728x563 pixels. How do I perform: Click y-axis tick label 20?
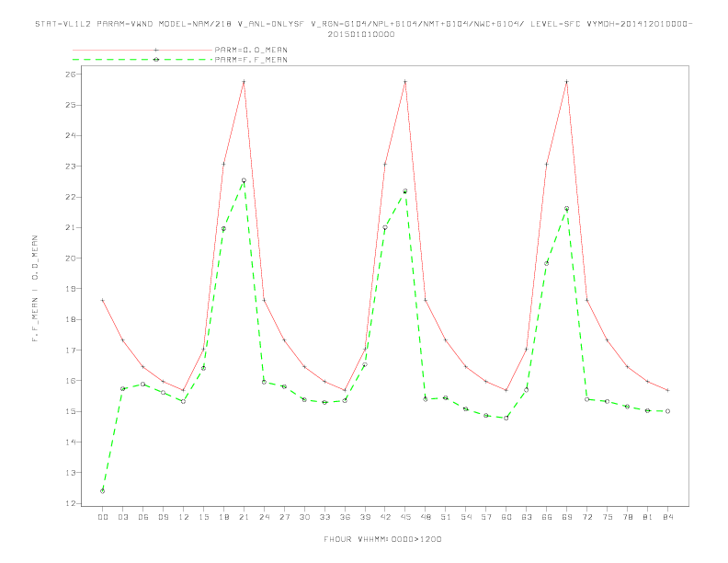point(71,259)
